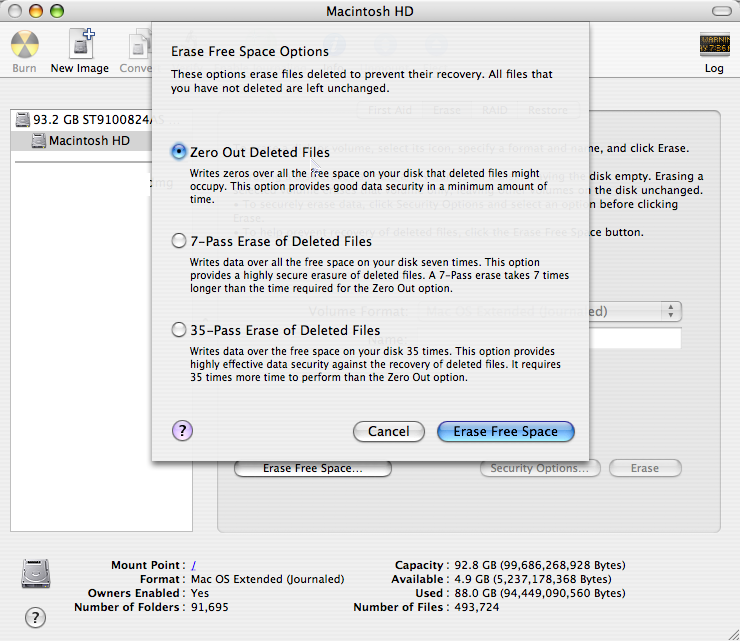Click the Number of Folders 91,695 value
This screenshot has height=641, width=740.
pyautogui.click(x=209, y=607)
